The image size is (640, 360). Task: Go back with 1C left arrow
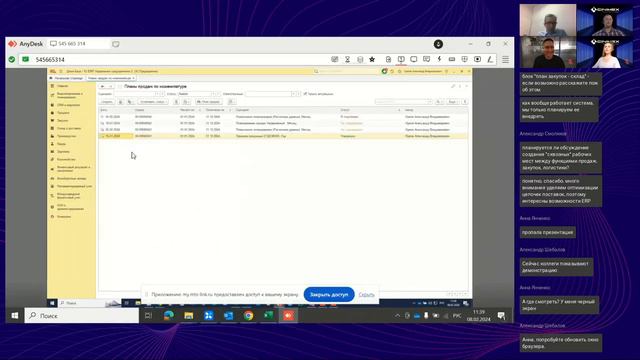coord(103,87)
